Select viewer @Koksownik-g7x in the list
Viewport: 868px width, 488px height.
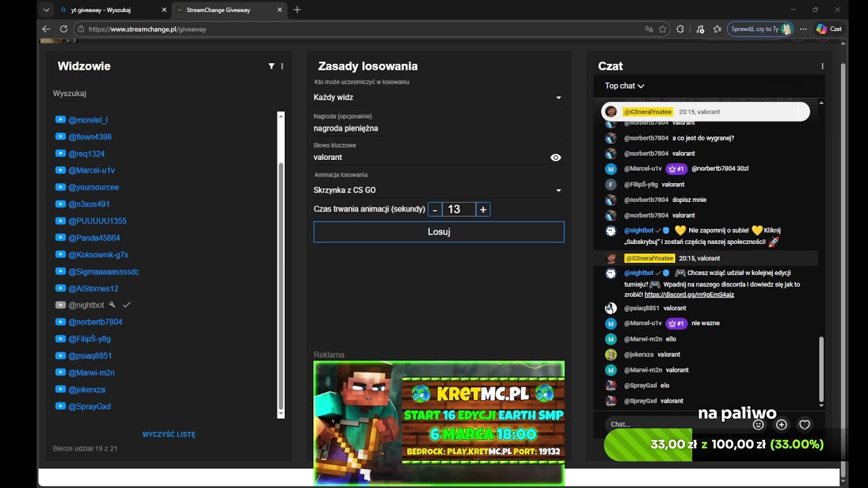pos(98,255)
